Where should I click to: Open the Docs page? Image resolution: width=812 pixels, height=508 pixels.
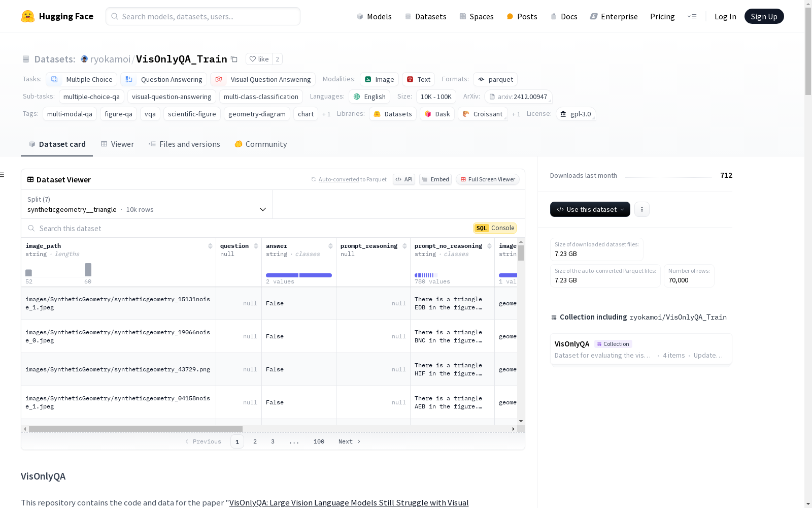pyautogui.click(x=564, y=16)
